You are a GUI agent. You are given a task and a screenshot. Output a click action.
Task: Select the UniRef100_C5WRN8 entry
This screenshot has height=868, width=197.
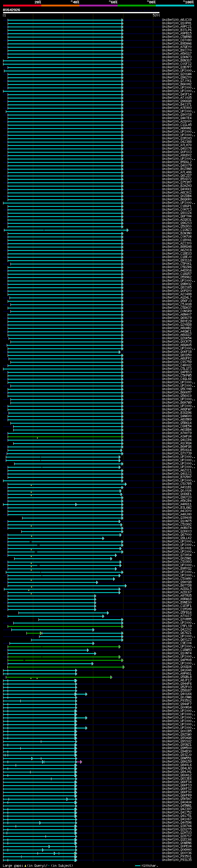[176, 37]
